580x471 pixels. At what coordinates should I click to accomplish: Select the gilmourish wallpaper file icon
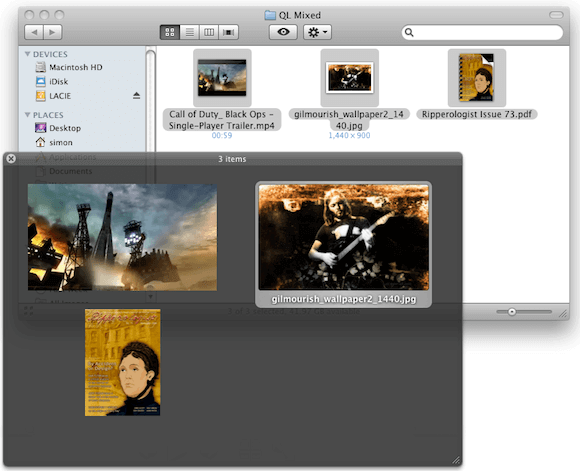(x=350, y=78)
